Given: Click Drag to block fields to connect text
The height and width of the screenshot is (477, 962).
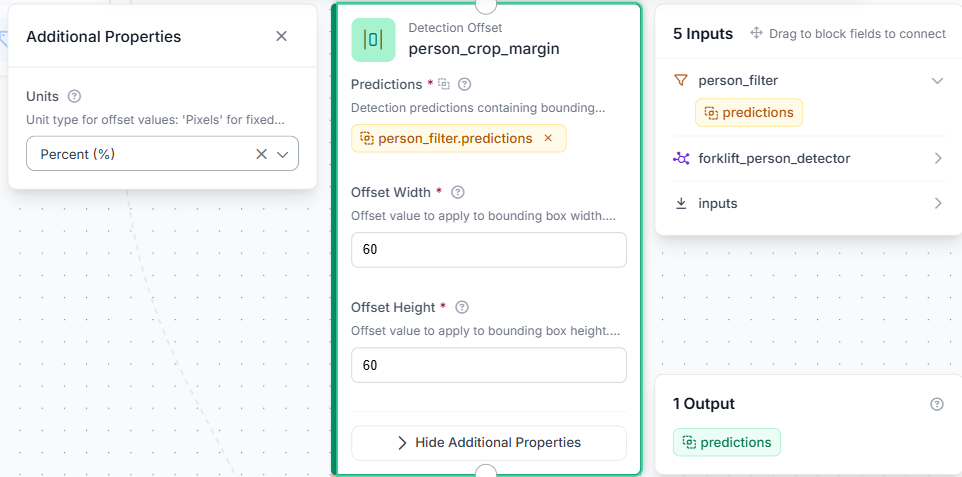Looking at the screenshot, I should pyautogui.click(x=858, y=34).
